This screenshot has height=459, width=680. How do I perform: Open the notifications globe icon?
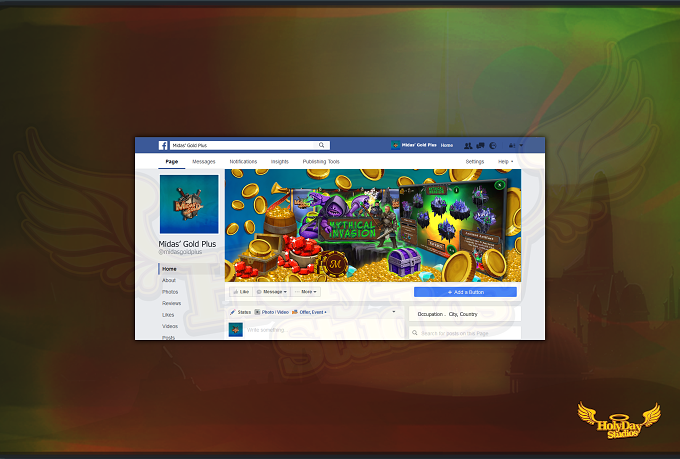493,146
